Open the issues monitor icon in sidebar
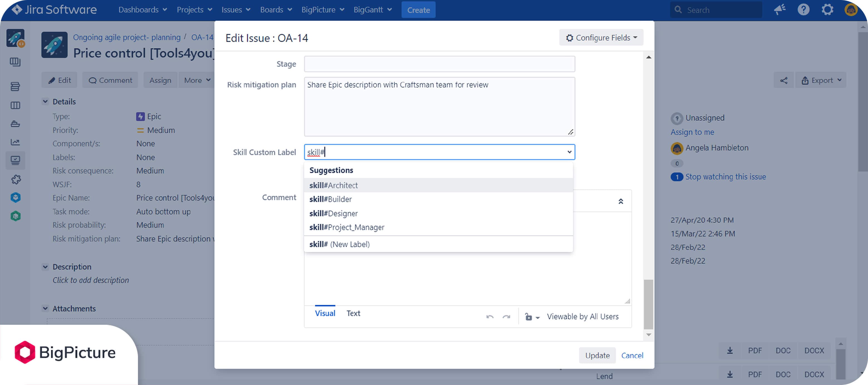868x385 pixels. click(15, 160)
